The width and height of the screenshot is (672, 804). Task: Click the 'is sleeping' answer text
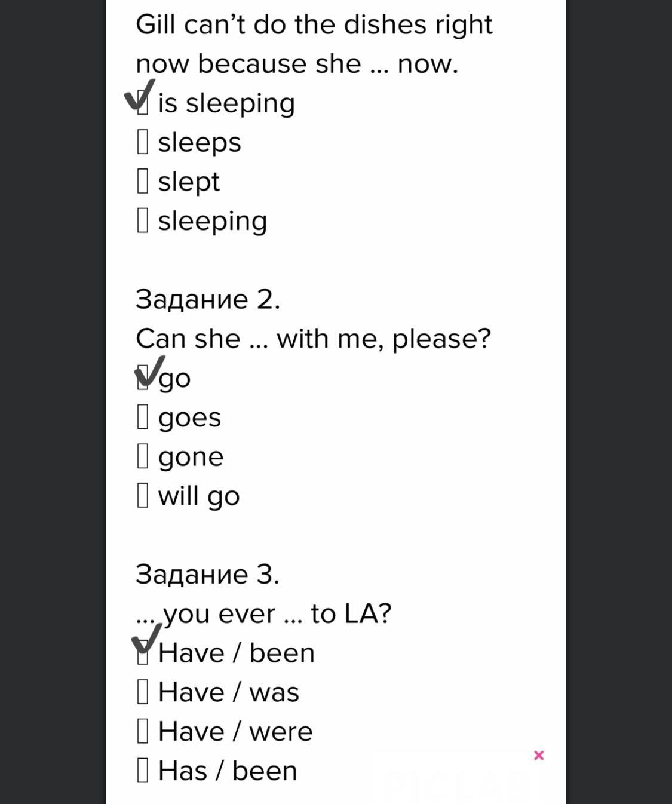coord(226,103)
